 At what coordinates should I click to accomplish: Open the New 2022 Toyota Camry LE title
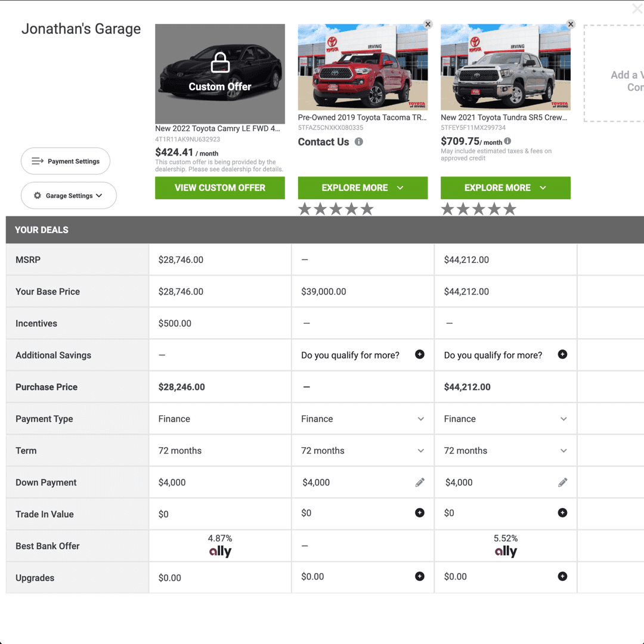coord(218,129)
